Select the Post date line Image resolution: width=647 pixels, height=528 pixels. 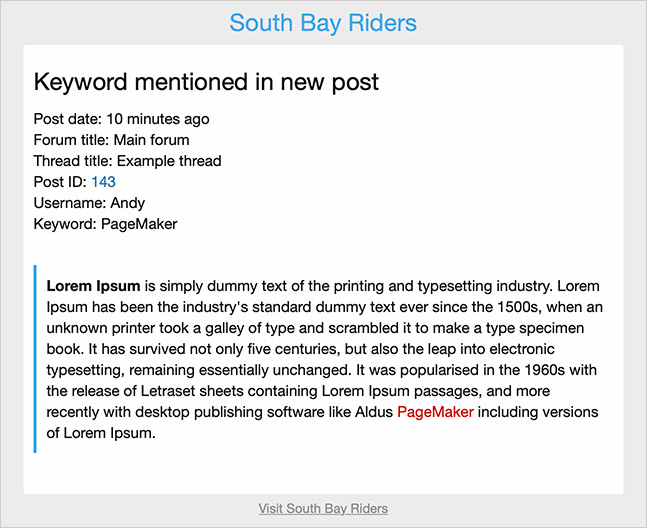[121, 119]
